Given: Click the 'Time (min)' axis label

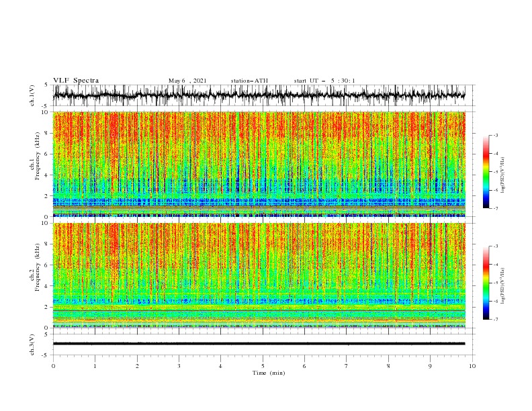Looking at the screenshot, I should (x=269, y=373).
